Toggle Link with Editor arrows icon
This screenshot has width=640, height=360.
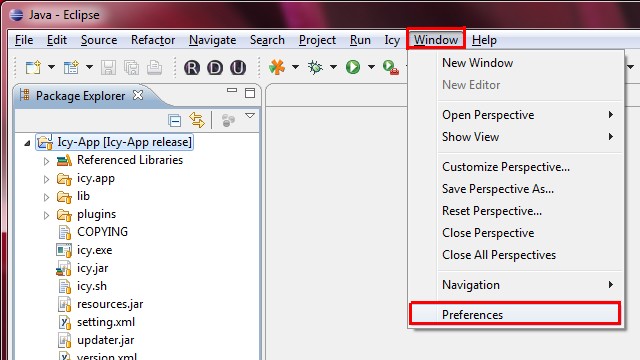pos(197,120)
